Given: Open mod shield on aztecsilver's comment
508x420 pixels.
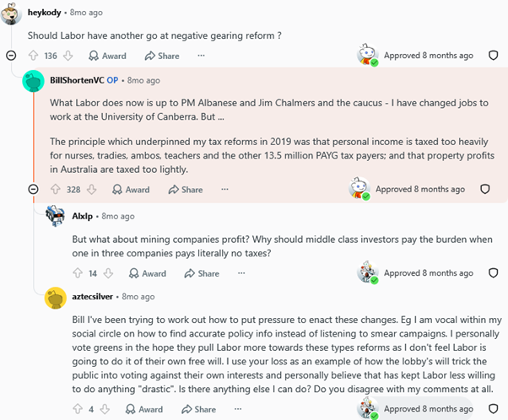Looking at the screenshot, I should (493, 409).
